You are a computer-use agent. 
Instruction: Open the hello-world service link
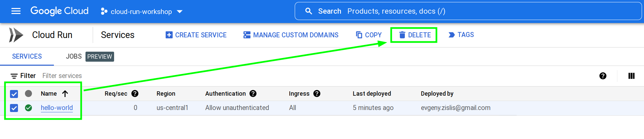click(x=57, y=108)
